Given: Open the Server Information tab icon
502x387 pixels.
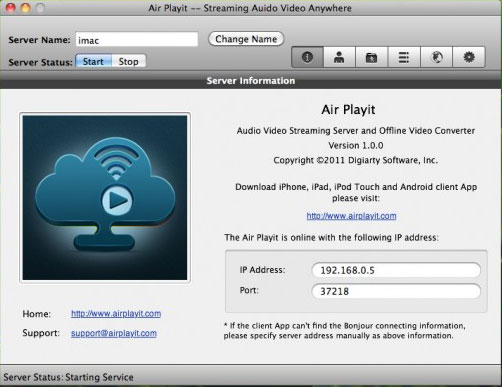Looking at the screenshot, I should [307, 57].
